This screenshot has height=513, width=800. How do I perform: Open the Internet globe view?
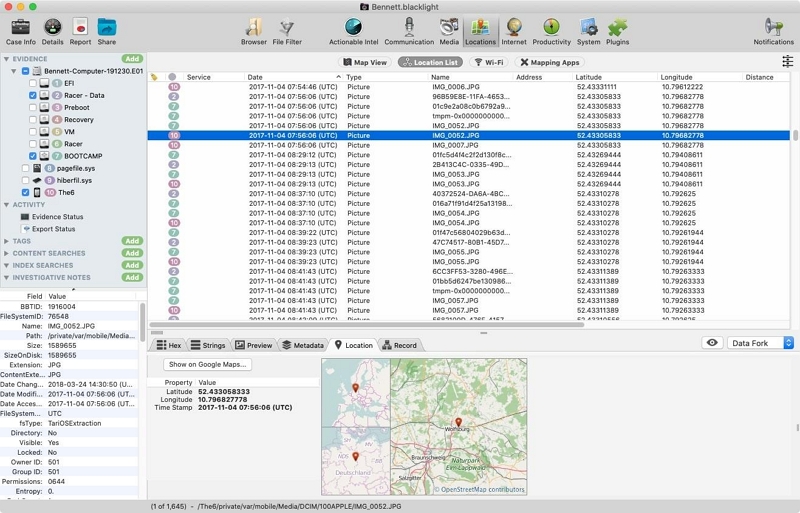coord(514,32)
